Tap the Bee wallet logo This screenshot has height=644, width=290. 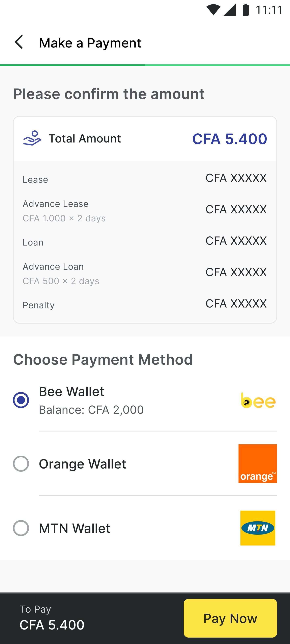pyautogui.click(x=258, y=400)
